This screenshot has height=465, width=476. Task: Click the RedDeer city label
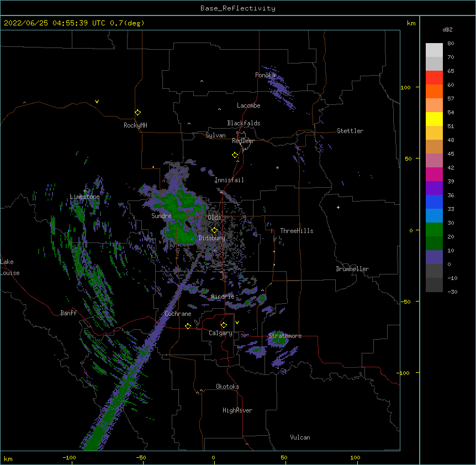click(243, 141)
